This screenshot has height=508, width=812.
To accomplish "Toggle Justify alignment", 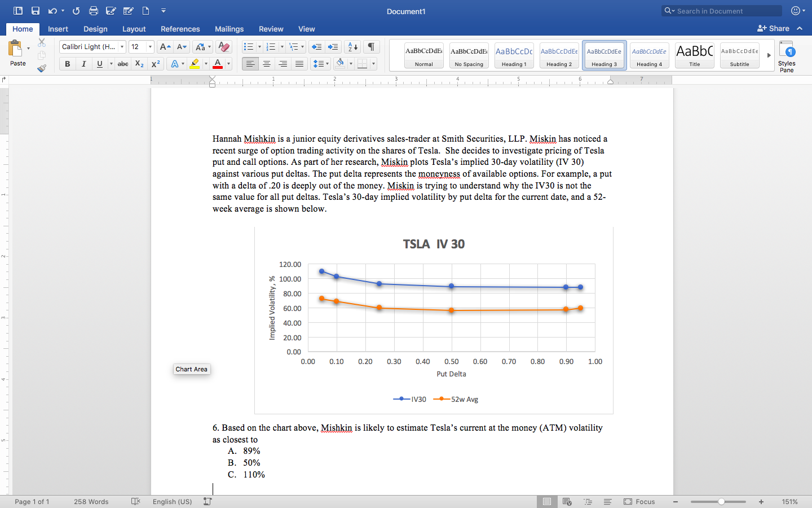I will pyautogui.click(x=299, y=64).
